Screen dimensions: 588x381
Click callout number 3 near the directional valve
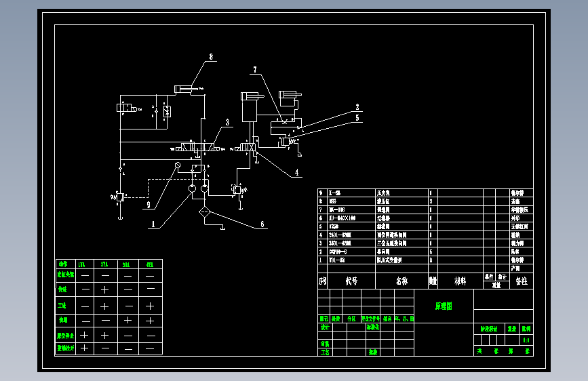(x=227, y=122)
